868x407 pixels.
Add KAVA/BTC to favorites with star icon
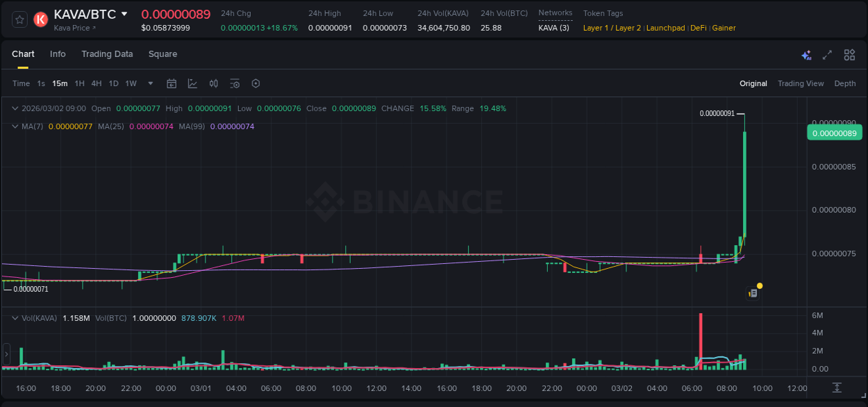point(19,19)
